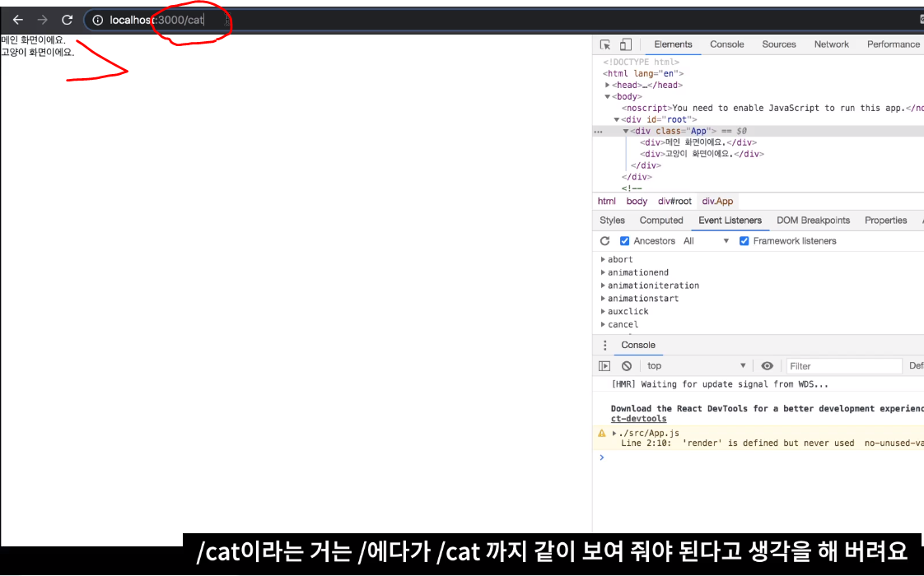Screen dimensions: 924x576
Task: Activate the inspect element picker icon
Action: (x=605, y=44)
